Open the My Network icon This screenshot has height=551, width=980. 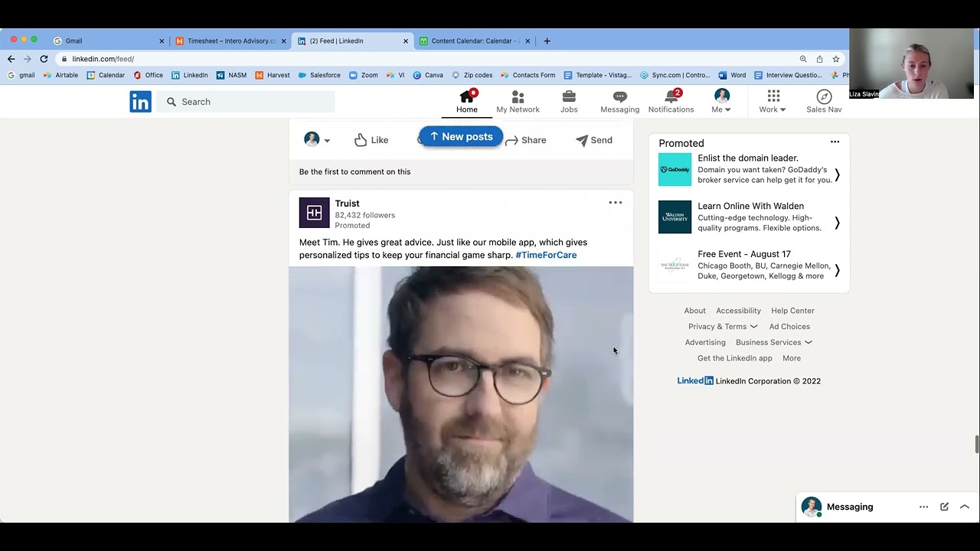(x=518, y=96)
